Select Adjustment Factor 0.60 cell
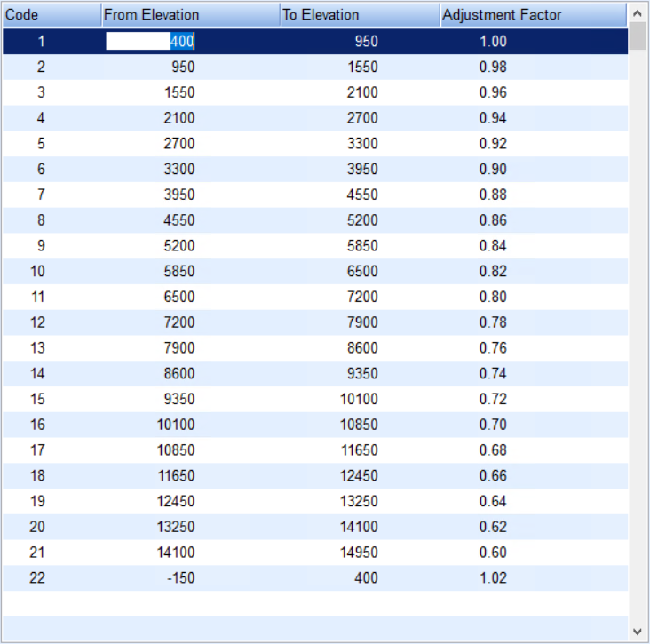This screenshot has height=644, width=650. pos(493,552)
